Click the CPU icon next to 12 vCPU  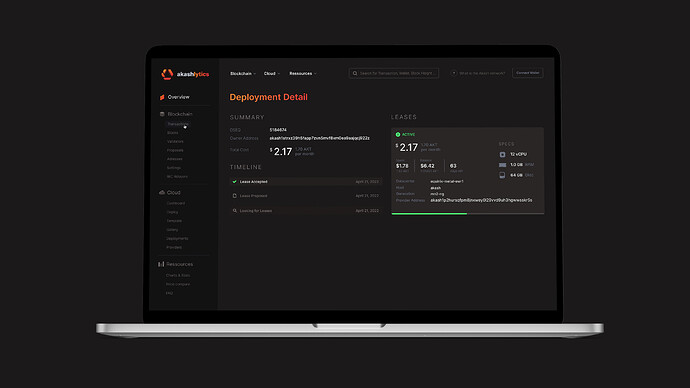click(502, 154)
